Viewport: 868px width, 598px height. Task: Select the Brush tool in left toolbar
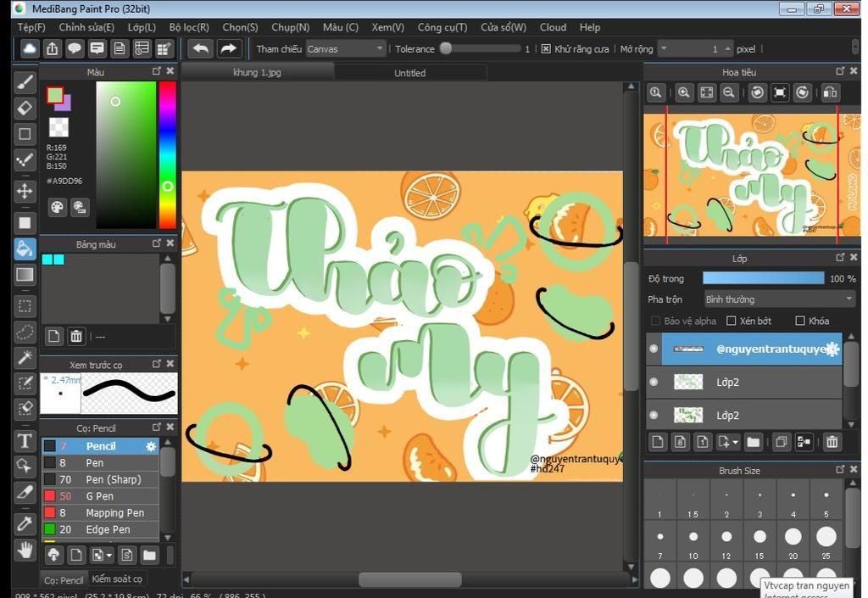pyautogui.click(x=25, y=82)
